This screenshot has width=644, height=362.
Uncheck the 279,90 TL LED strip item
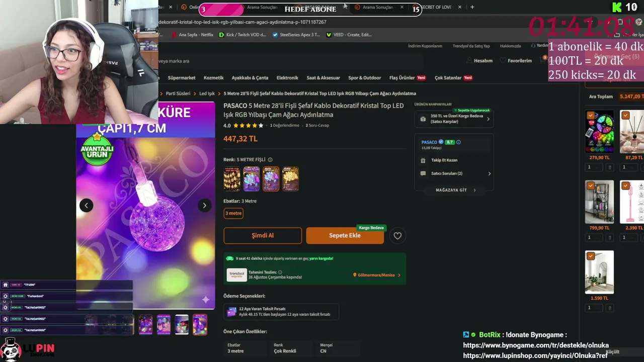[591, 115]
